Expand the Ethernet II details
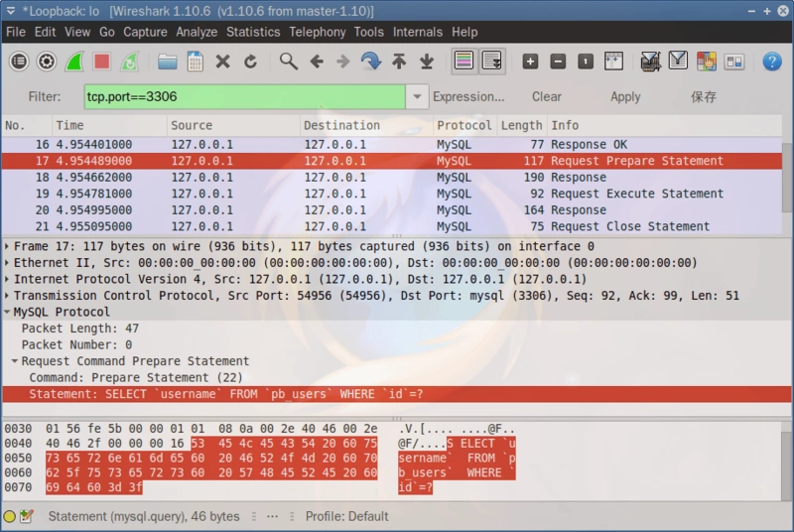794x532 pixels. (x=7, y=263)
